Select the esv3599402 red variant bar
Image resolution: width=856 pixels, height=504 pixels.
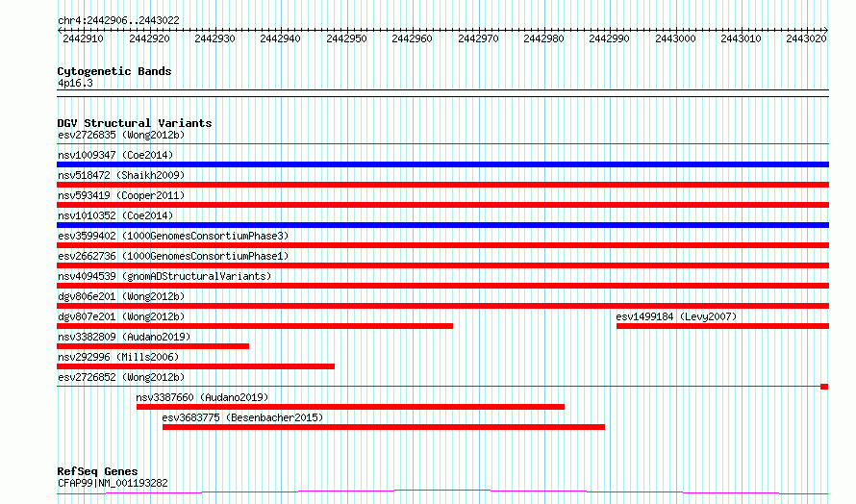coord(442,245)
